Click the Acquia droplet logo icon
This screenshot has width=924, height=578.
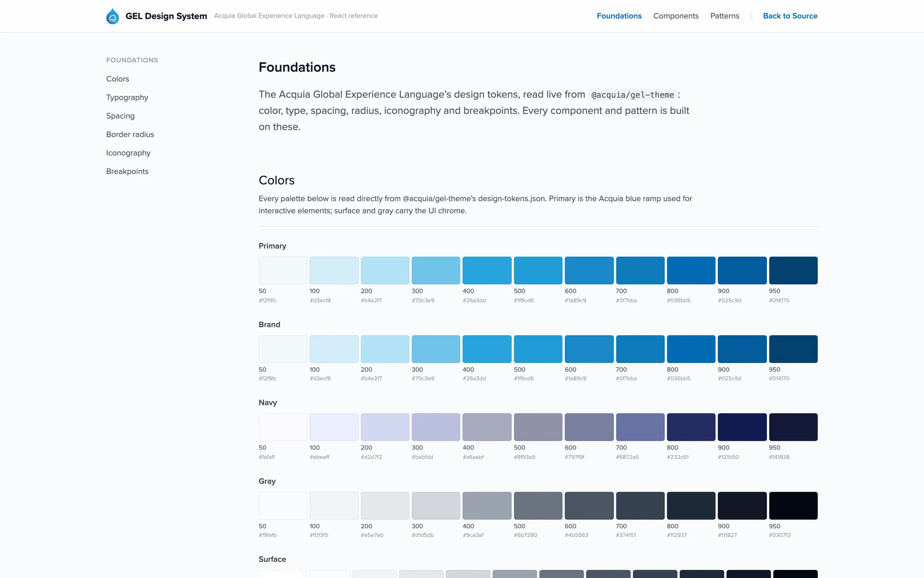point(112,16)
